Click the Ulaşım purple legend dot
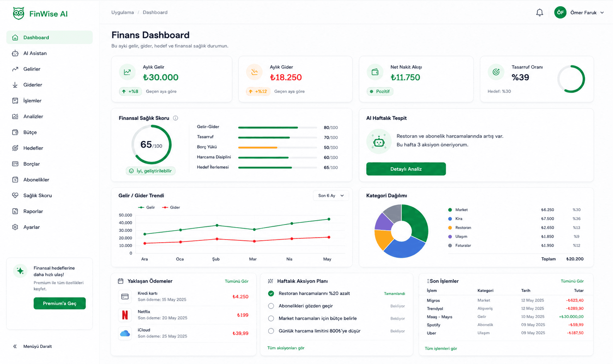The height and width of the screenshot is (364, 613). coord(450,236)
